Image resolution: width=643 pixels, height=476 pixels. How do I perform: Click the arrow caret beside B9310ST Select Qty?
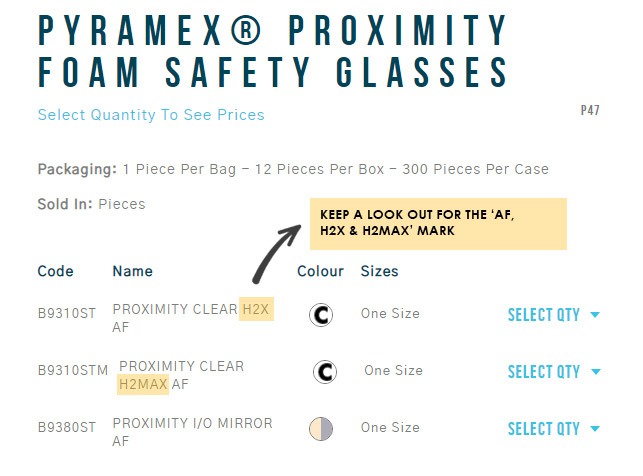click(x=595, y=315)
